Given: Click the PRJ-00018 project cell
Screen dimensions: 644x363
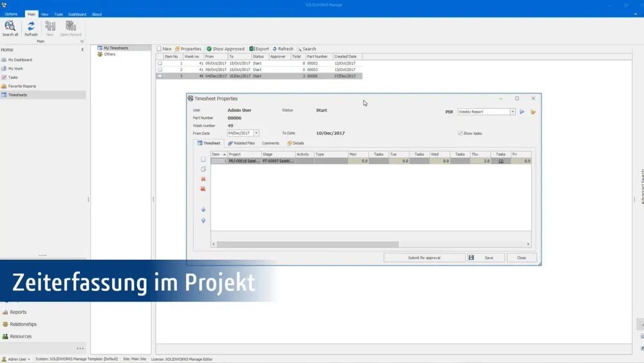Looking at the screenshot, I should pyautogui.click(x=244, y=161).
